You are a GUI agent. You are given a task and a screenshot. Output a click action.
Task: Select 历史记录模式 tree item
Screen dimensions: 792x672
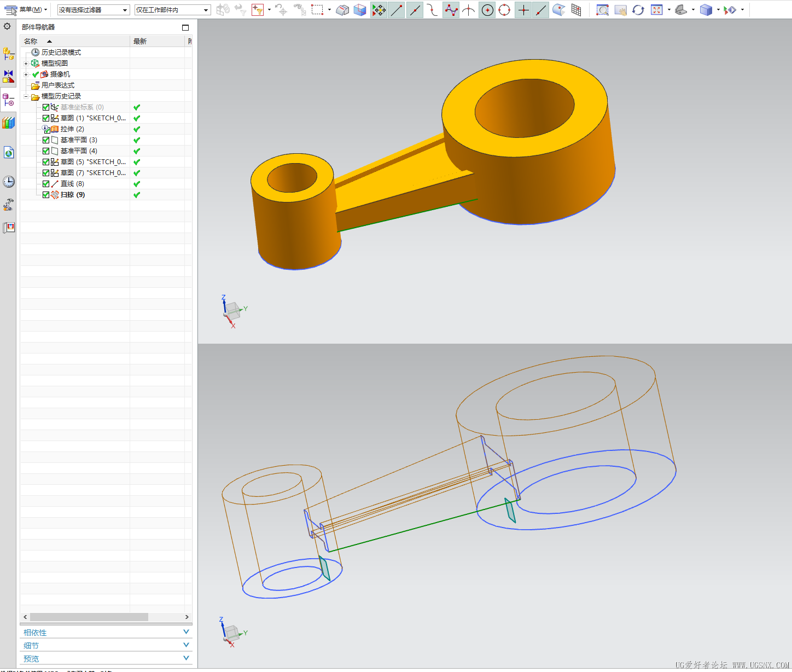point(61,53)
